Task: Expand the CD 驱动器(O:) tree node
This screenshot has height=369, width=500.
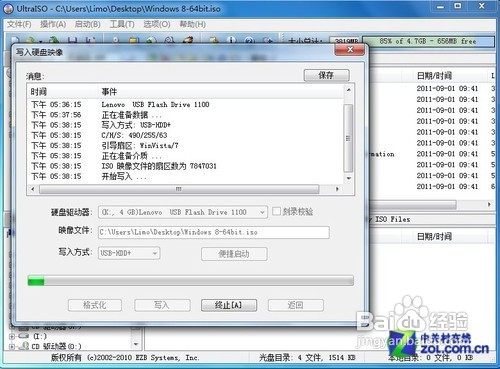Action: 12,347
